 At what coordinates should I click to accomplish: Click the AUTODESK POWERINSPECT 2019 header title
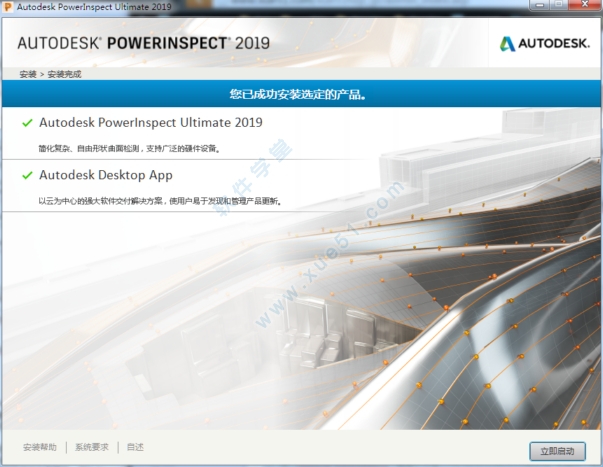coord(143,43)
